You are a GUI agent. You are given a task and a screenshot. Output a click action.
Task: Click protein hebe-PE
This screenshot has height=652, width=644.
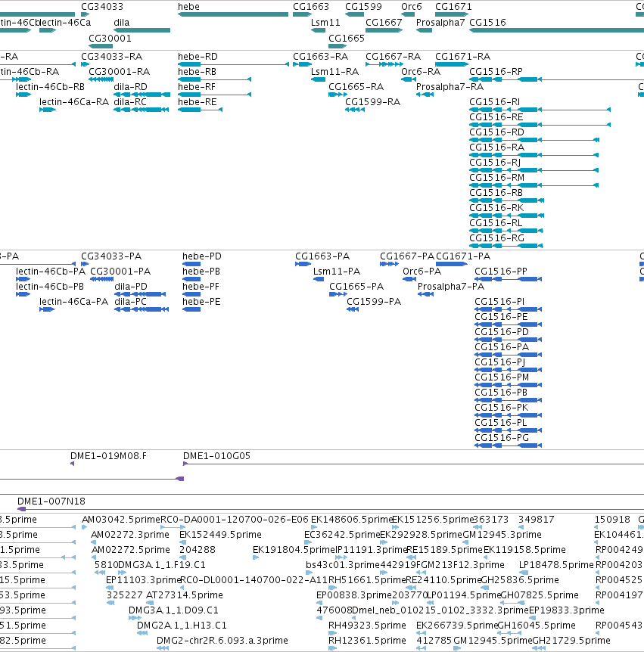coord(191,309)
